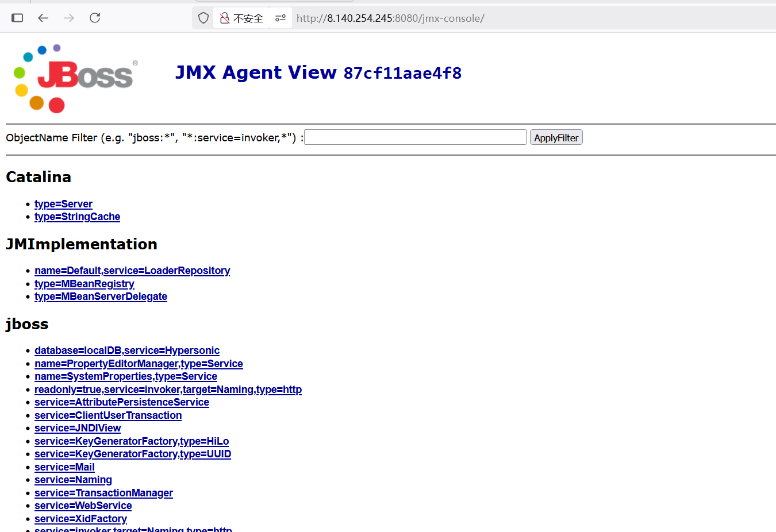Go forward with the browser forward arrow
The width and height of the screenshot is (776, 532).
click(69, 18)
